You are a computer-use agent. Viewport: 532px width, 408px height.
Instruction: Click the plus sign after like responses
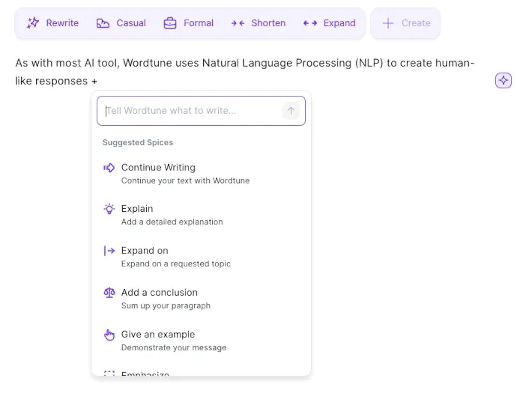tap(94, 81)
